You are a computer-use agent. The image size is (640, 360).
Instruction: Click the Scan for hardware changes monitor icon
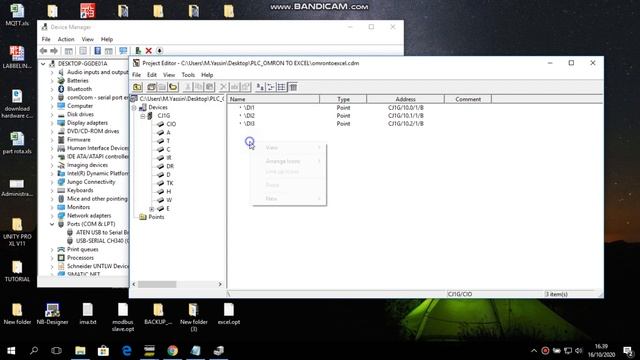pyautogui.click(x=123, y=51)
